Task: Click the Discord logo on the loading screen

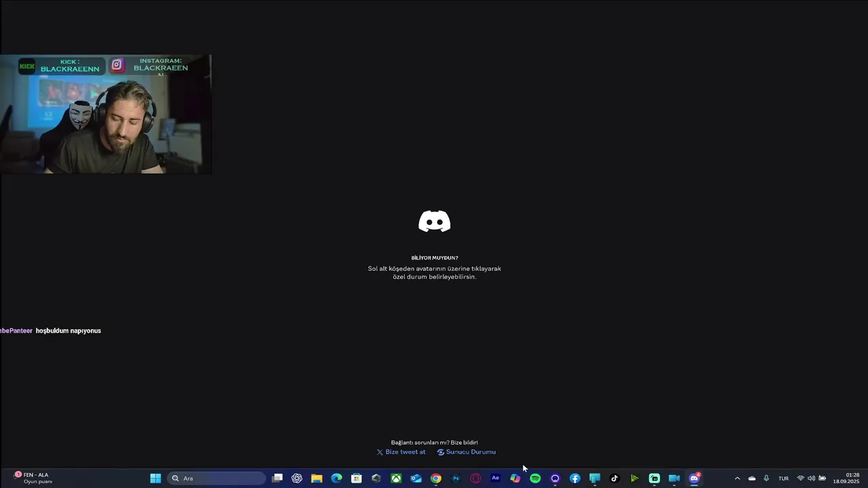Action: (435, 222)
